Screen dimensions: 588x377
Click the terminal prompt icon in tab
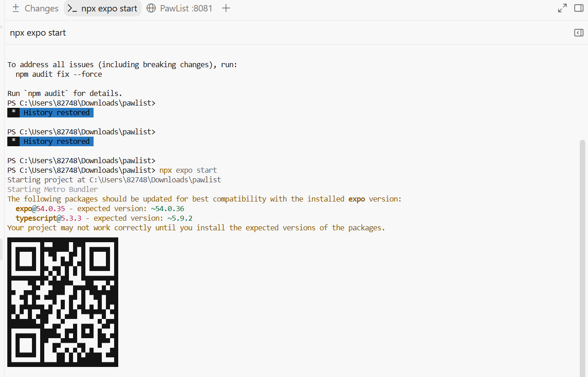pyautogui.click(x=72, y=8)
